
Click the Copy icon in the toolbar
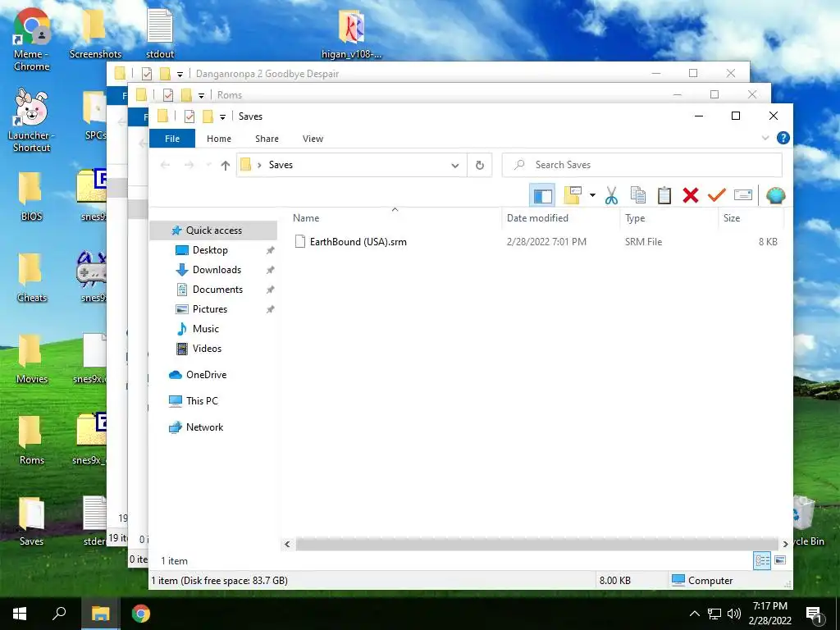coord(637,195)
